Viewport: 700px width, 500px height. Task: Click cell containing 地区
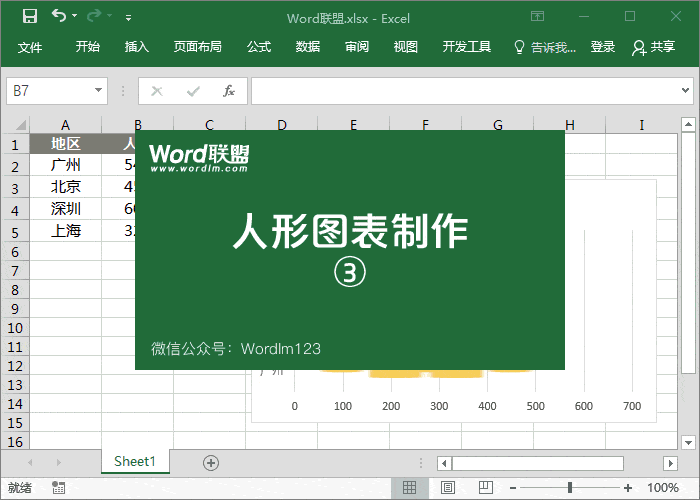[66, 144]
